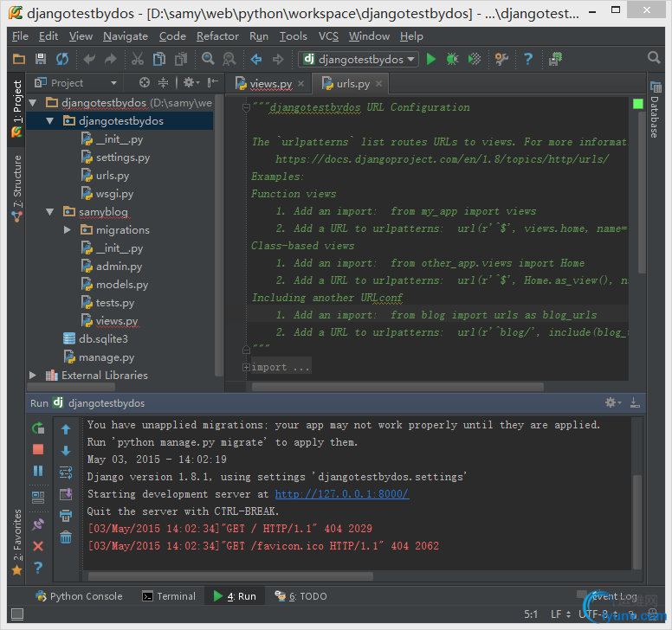
Task: Open the Python Console tab
Action: click(80, 596)
